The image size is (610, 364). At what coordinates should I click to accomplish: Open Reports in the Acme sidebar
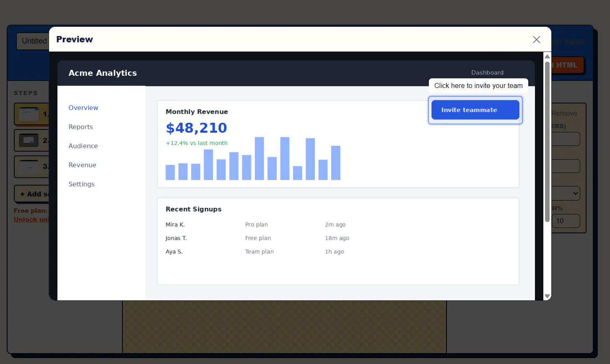coord(80,127)
